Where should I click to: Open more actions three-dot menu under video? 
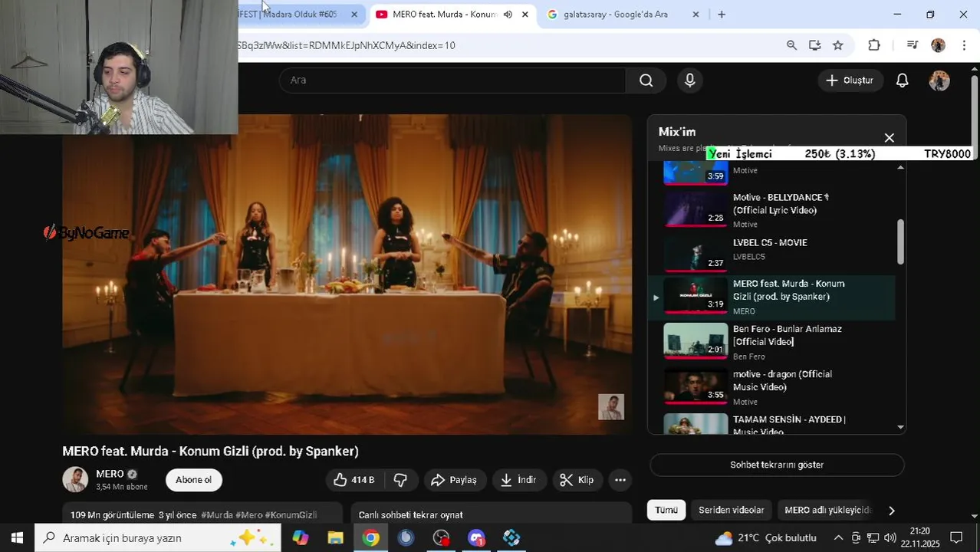pos(620,480)
